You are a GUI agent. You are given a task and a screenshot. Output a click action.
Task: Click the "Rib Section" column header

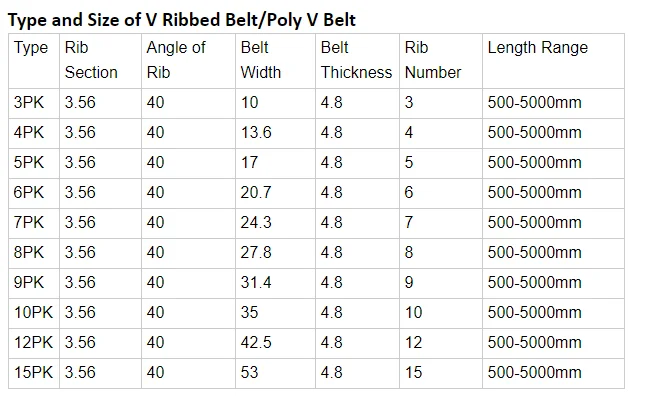pos(91,60)
